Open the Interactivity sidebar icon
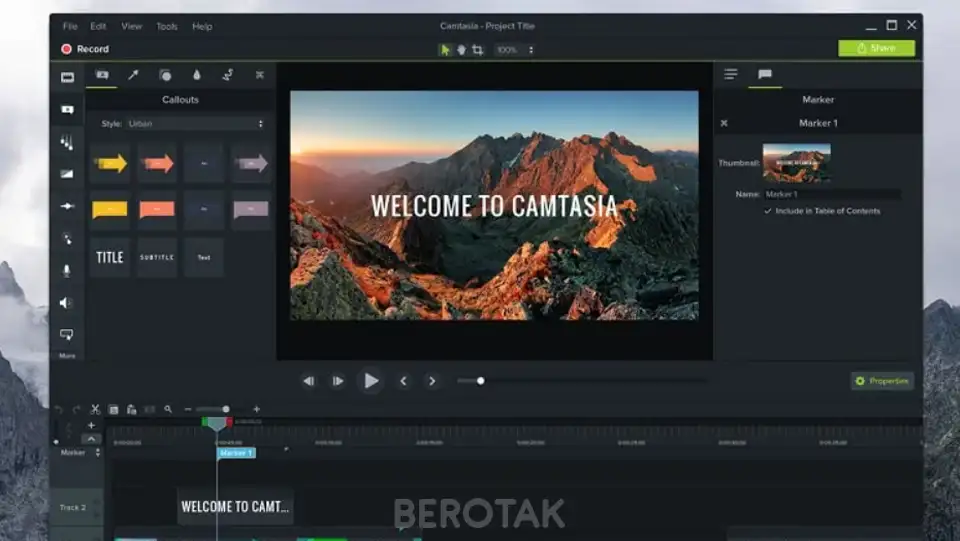960x541 pixels. 66,334
